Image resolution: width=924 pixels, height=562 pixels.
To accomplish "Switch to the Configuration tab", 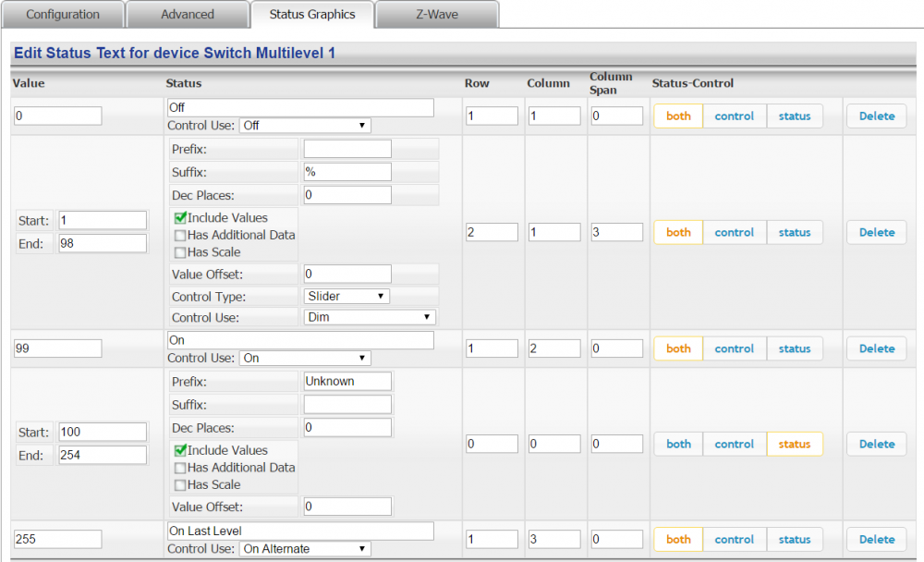I will (x=62, y=15).
